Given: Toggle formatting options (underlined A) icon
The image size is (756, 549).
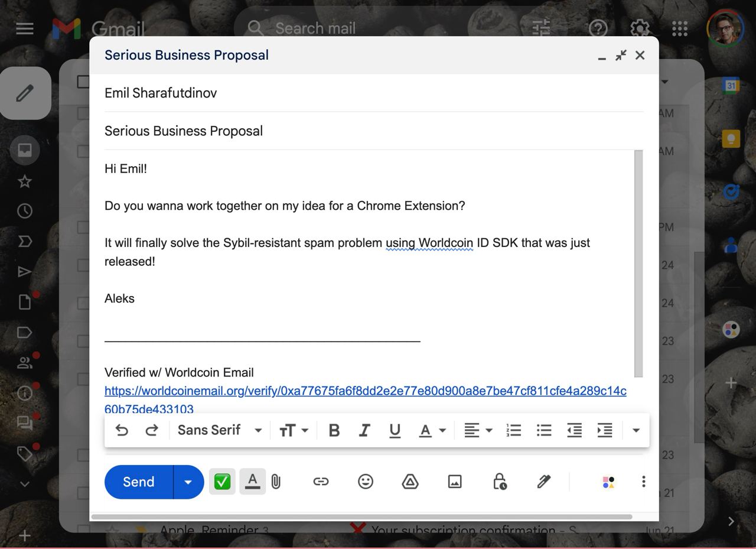Looking at the screenshot, I should pyautogui.click(x=253, y=482).
